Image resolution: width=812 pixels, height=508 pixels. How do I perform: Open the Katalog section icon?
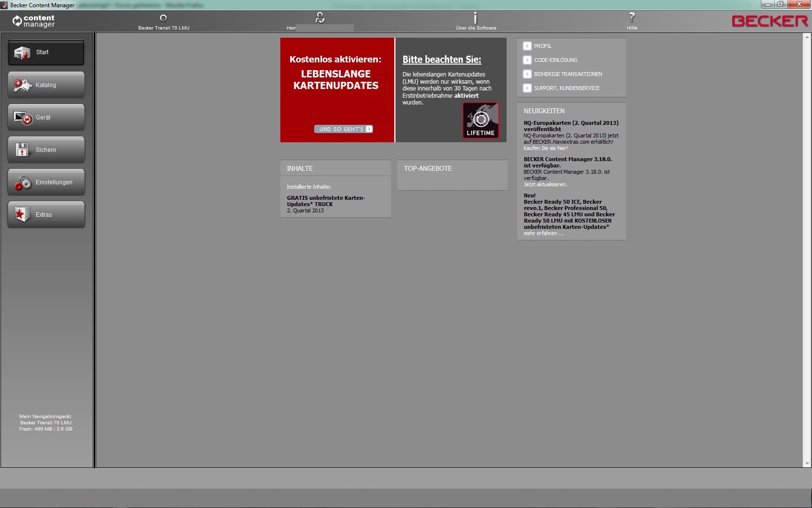[22, 85]
